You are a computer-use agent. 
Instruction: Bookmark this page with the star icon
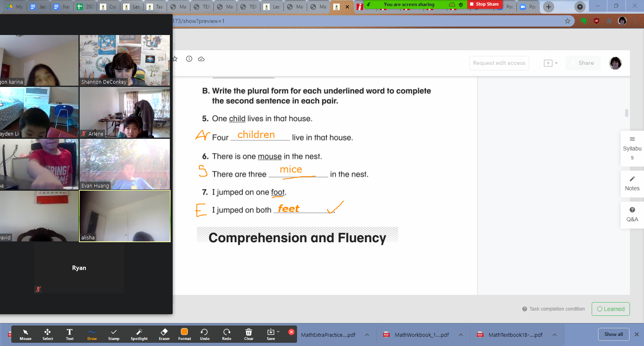pyautogui.click(x=568, y=21)
